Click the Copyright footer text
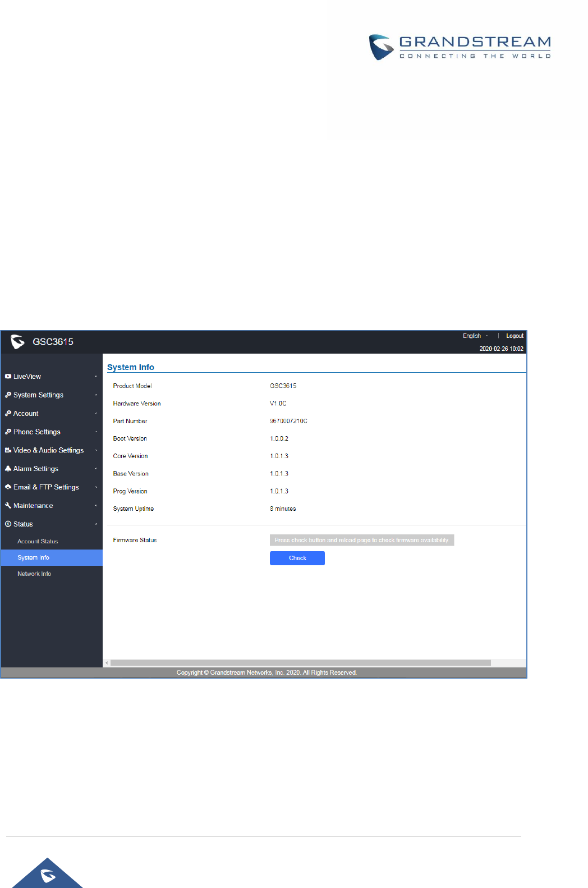 (267, 673)
